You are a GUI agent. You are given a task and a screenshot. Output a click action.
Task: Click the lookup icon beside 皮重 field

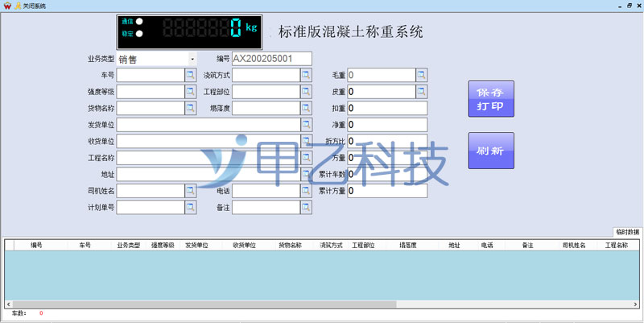coord(421,91)
